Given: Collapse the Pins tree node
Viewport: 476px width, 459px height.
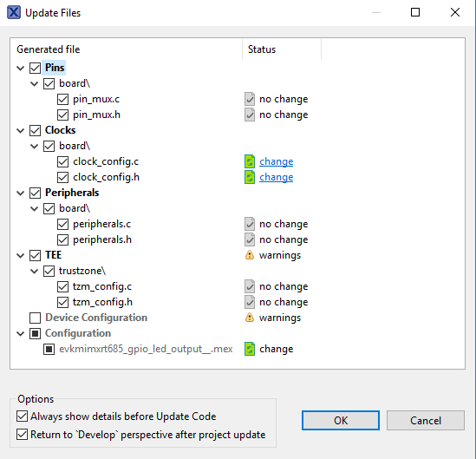Looking at the screenshot, I should [21, 68].
